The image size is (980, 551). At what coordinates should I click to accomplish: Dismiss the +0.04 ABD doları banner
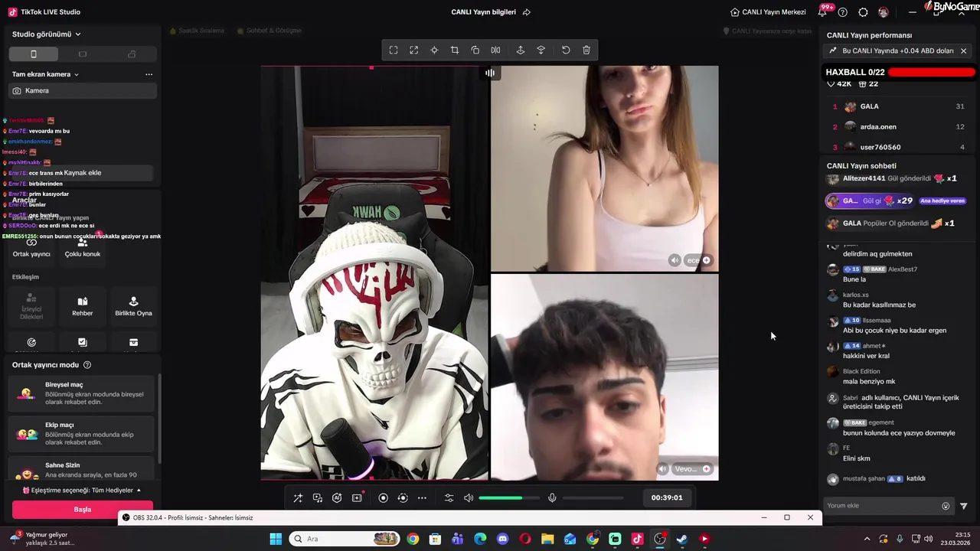964,51
